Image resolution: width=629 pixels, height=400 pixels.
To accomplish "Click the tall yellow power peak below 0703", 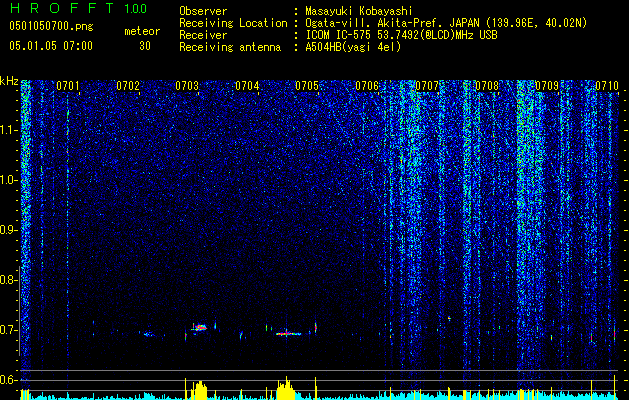I will click(x=199, y=390).
